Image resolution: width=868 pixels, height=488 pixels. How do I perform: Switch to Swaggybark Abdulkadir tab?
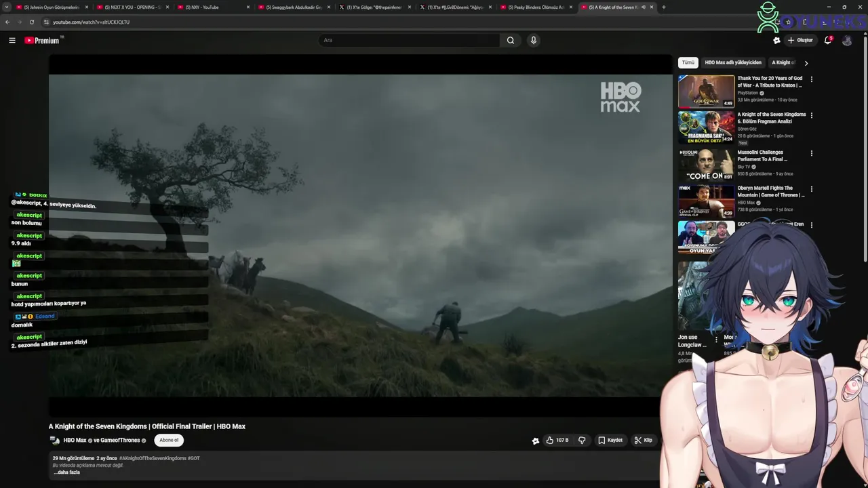[x=293, y=7]
